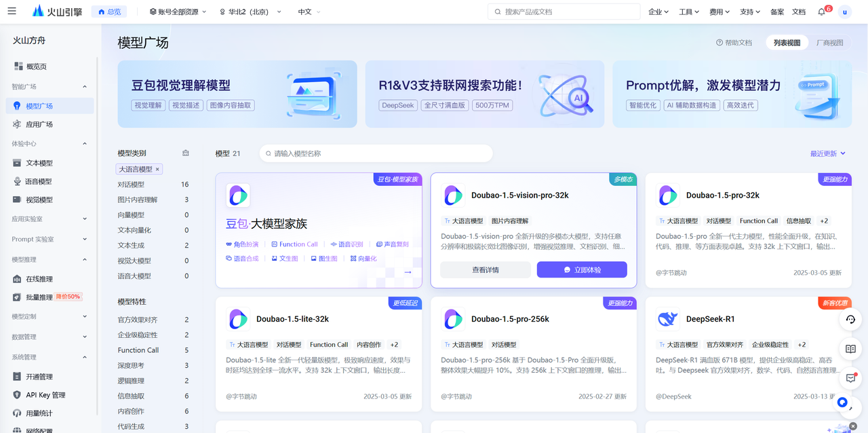Click Doubao-1.5-lite-32k model logo
This screenshot has width=868, height=433.
238,319
